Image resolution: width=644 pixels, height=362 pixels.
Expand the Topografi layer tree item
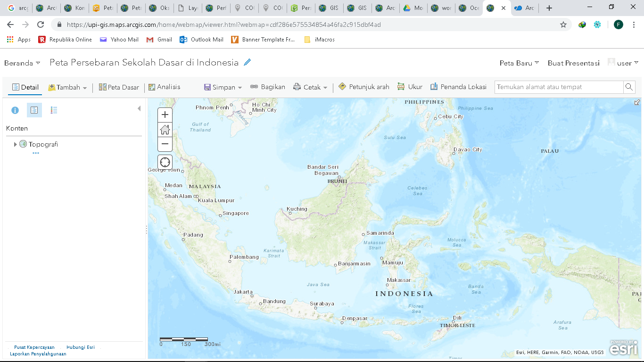point(16,144)
